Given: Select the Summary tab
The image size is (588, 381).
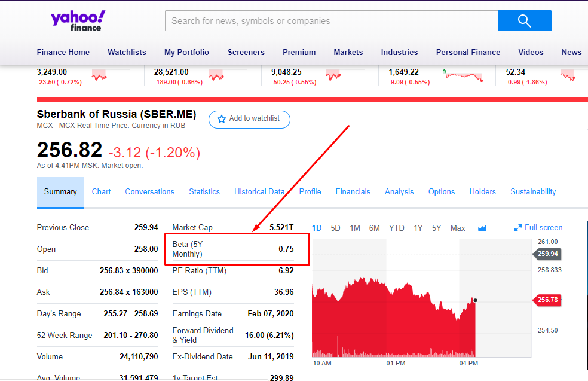Looking at the screenshot, I should (60, 192).
